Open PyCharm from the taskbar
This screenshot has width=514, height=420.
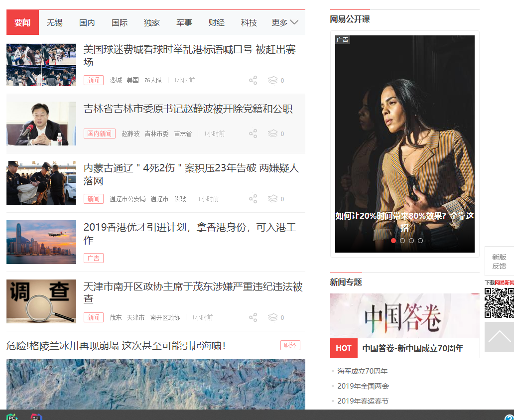[x=11, y=417]
